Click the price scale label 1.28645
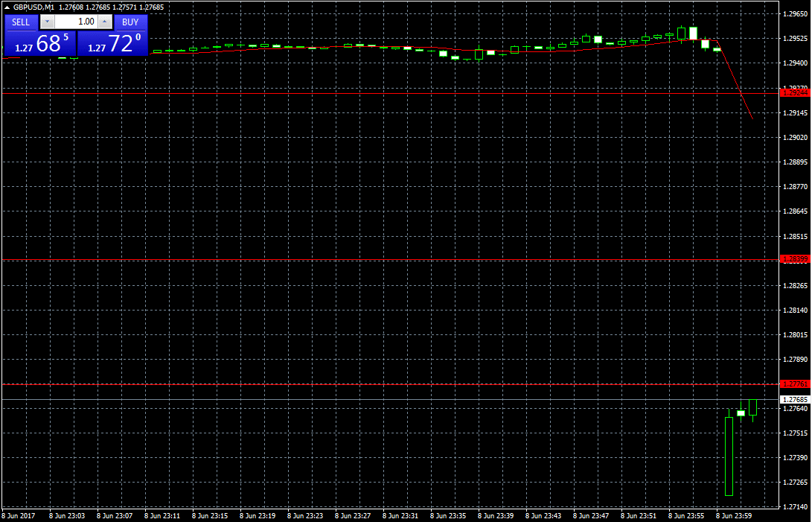Screen dimensions: 812x522 click(796, 211)
